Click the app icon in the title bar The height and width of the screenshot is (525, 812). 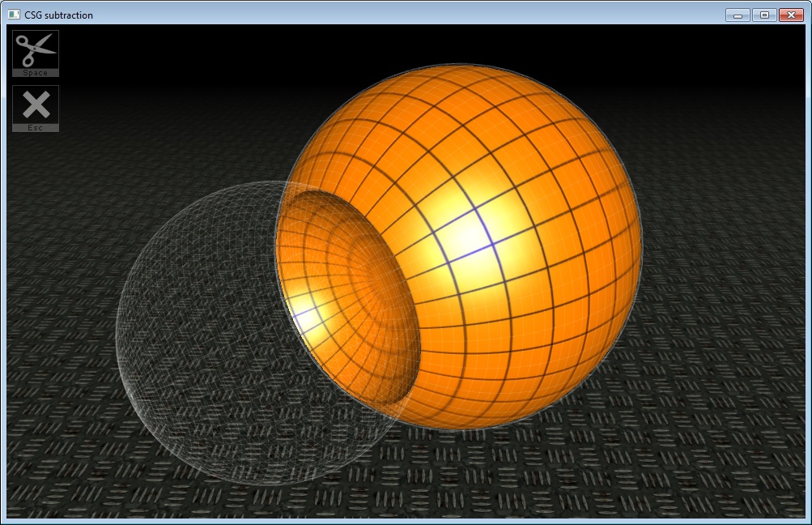[x=14, y=15]
